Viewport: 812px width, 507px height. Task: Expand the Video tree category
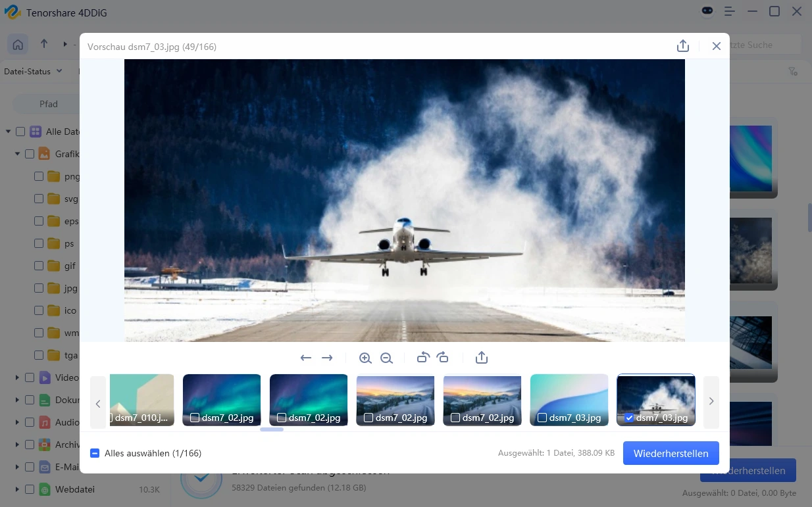click(17, 377)
